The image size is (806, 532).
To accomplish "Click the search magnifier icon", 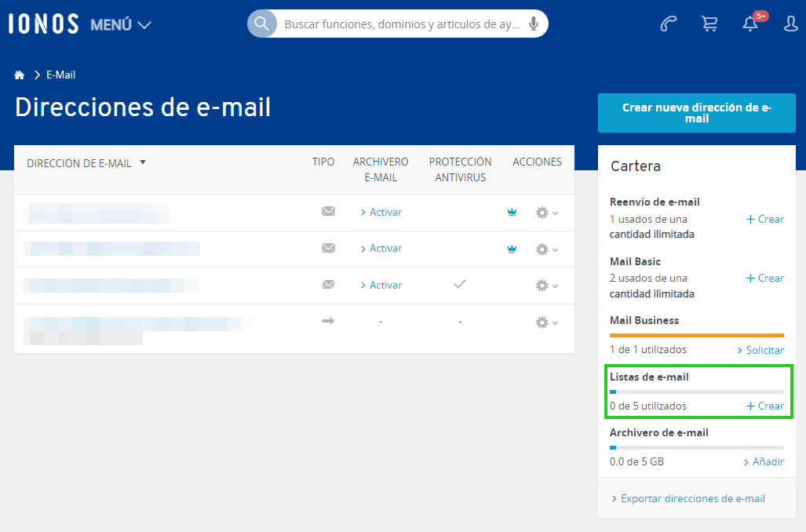I will pyautogui.click(x=261, y=24).
